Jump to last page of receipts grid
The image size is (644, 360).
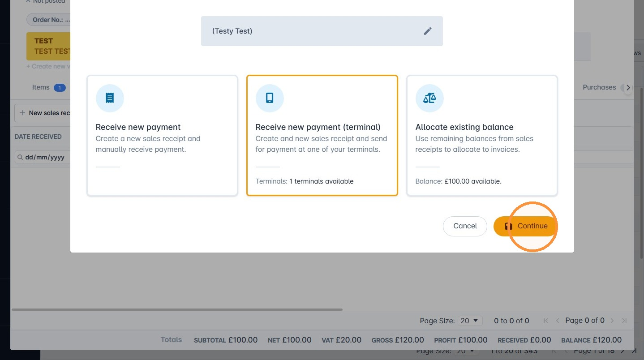624,321
